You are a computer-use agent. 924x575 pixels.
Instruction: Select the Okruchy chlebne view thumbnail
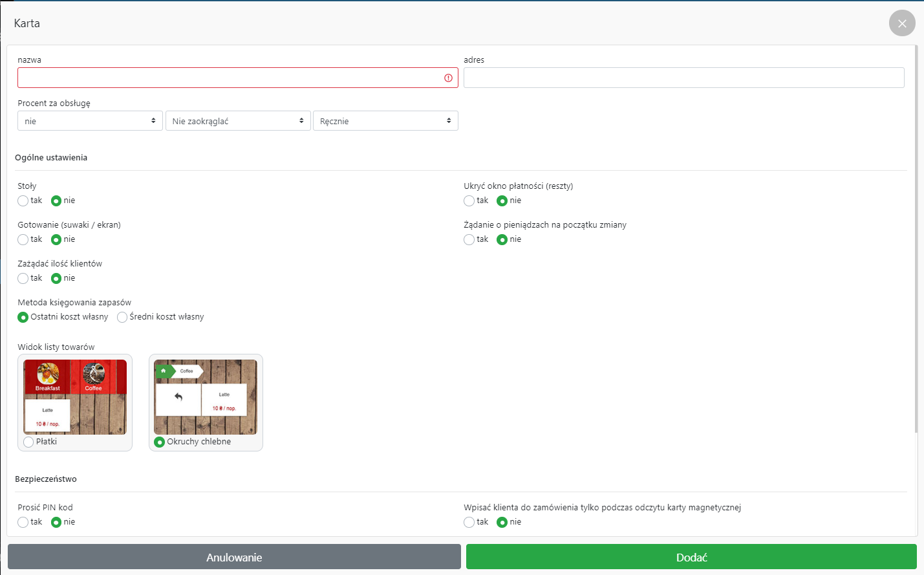coord(205,396)
